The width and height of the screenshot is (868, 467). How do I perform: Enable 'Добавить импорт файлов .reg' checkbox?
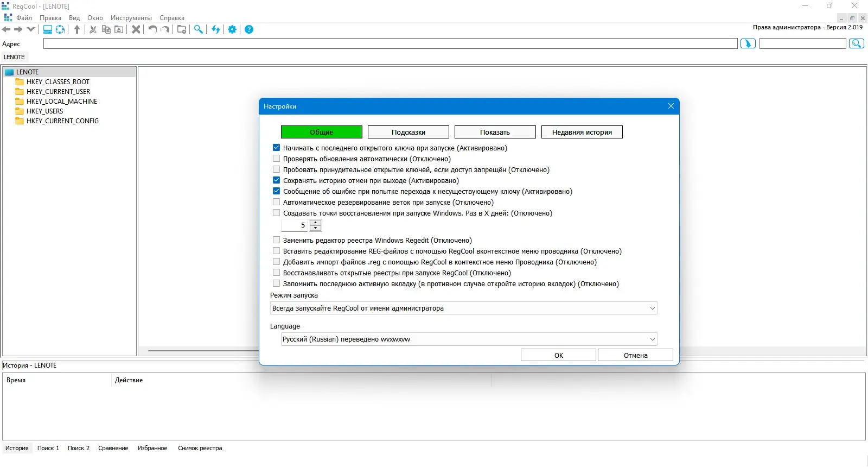277,262
